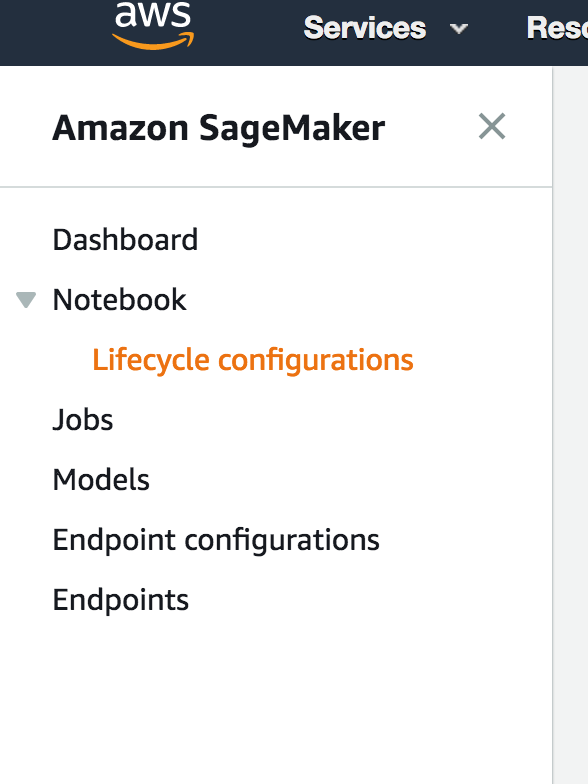588x784 pixels.
Task: Select the Notebook navigation item
Action: click(x=120, y=300)
